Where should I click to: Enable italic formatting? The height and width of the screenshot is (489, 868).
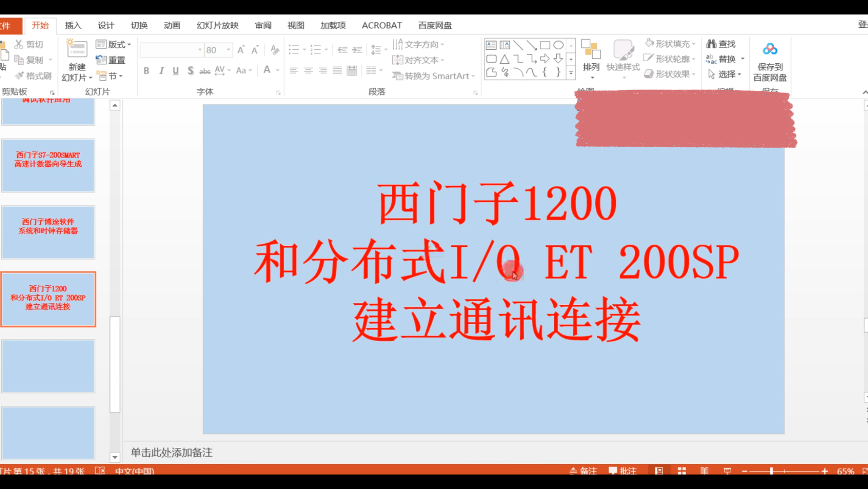161,71
